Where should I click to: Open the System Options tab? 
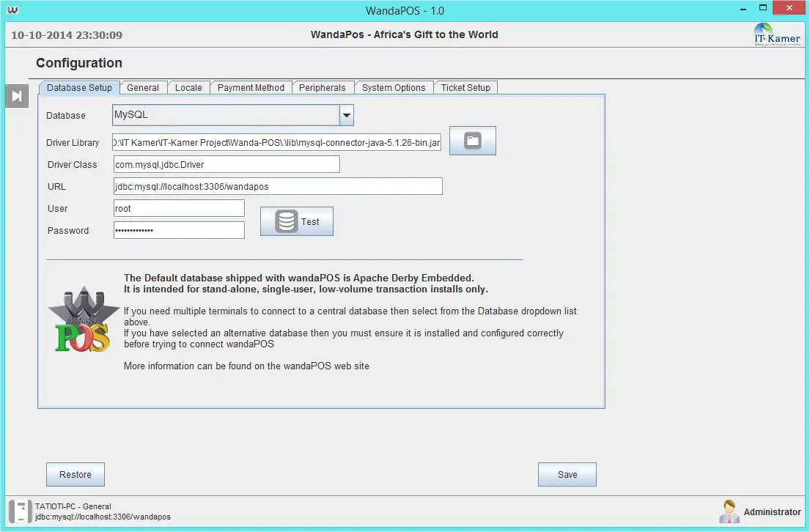[394, 88]
